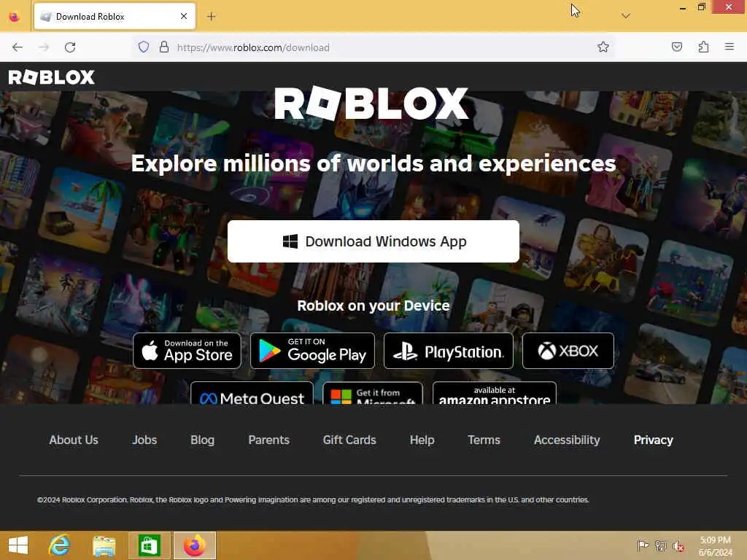This screenshot has width=747, height=560.
Task: Click the Firefox taskbar icon
Action: [194, 545]
